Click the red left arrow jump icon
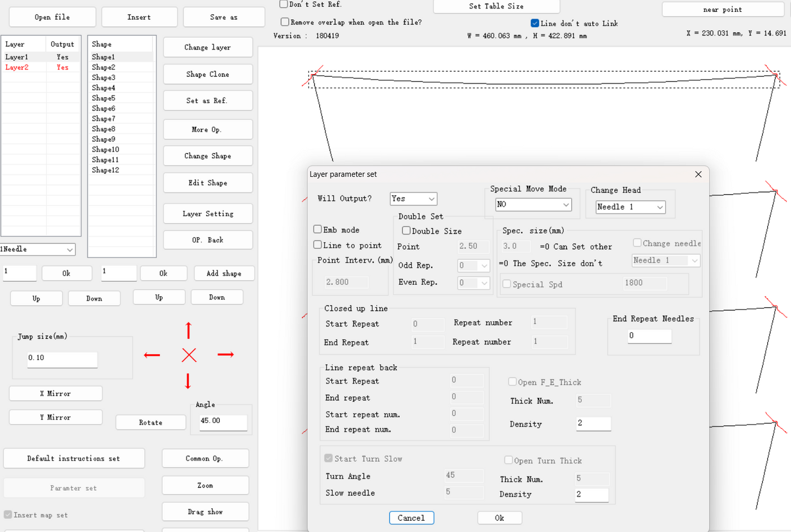This screenshot has width=791, height=532. (152, 355)
